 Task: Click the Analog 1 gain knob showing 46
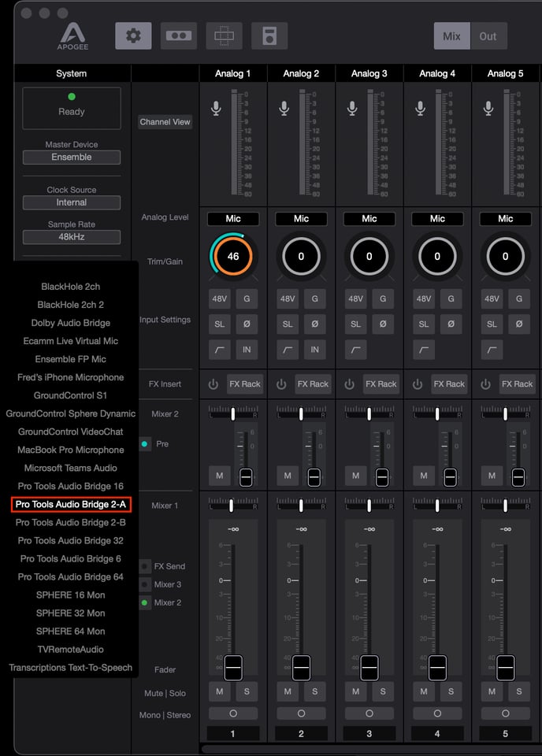[233, 256]
